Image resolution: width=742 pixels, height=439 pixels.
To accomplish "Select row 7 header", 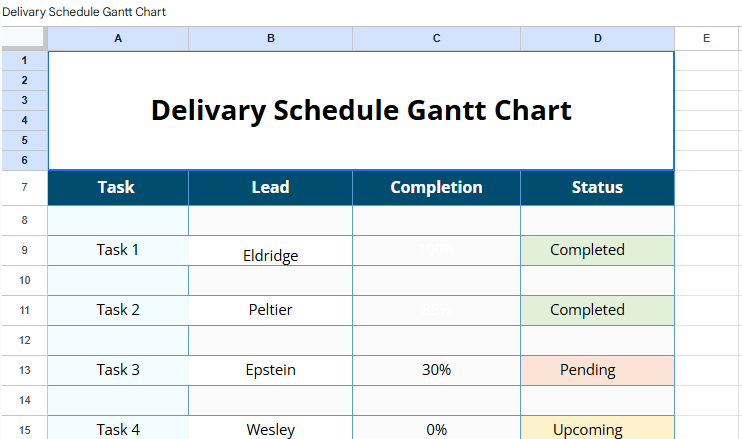I will (x=23, y=188).
